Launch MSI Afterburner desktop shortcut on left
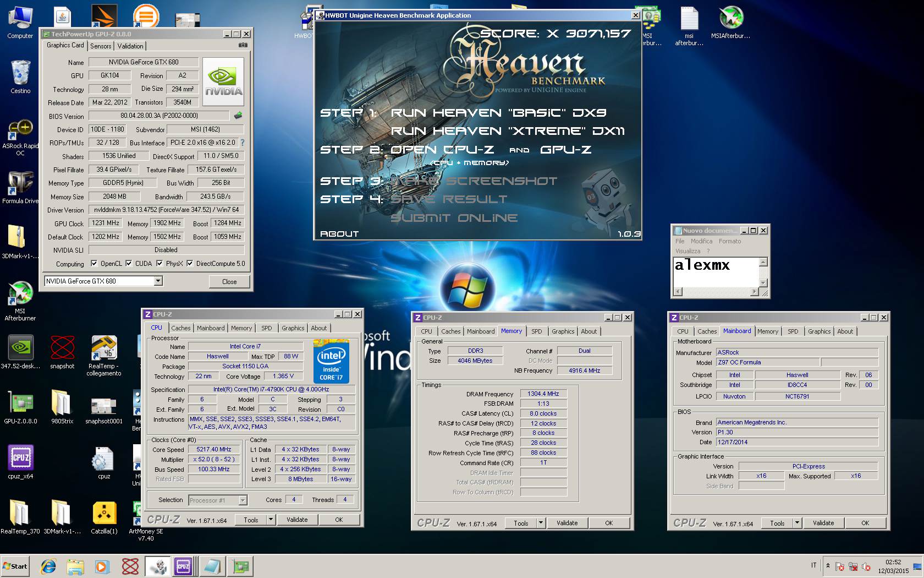Viewport: 924px width, 578px height. [20, 301]
